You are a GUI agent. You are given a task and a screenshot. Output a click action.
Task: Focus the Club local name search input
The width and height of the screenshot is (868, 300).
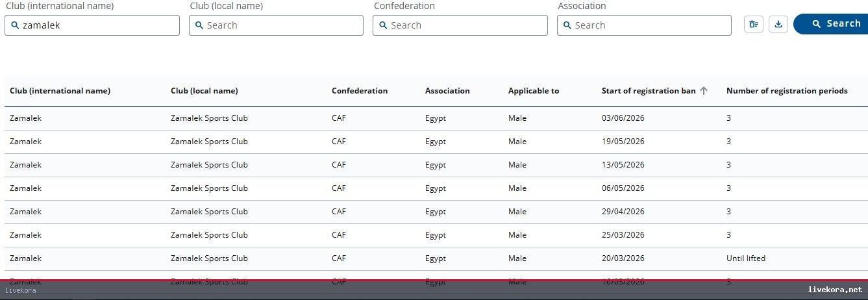point(276,25)
